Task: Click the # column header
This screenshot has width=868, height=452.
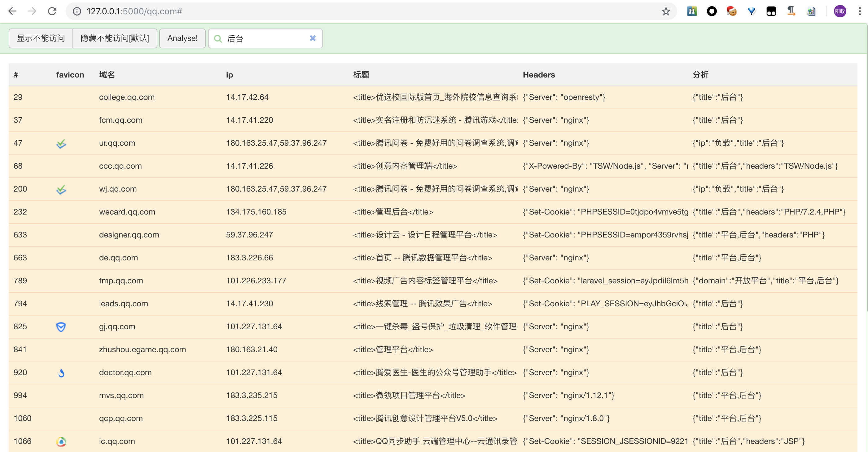Action: [16, 75]
